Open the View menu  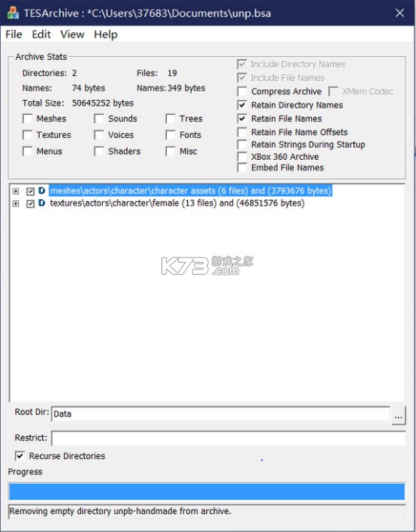[x=72, y=35]
